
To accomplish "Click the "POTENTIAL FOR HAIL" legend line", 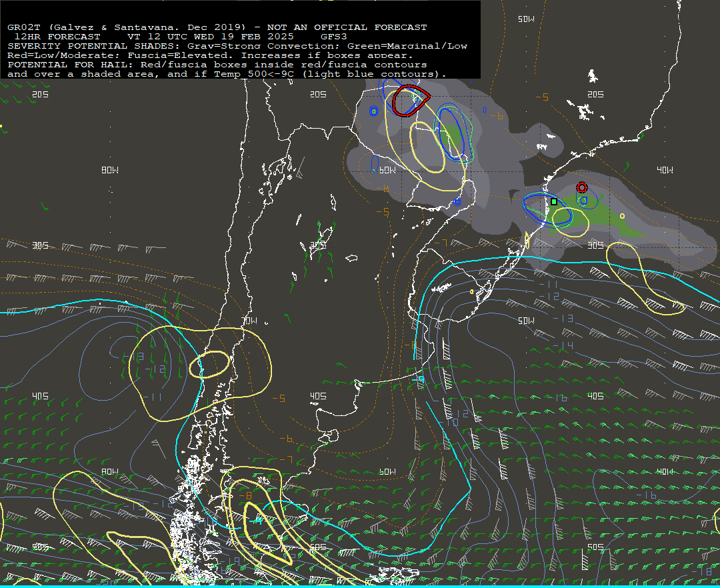I will click(217, 65).
